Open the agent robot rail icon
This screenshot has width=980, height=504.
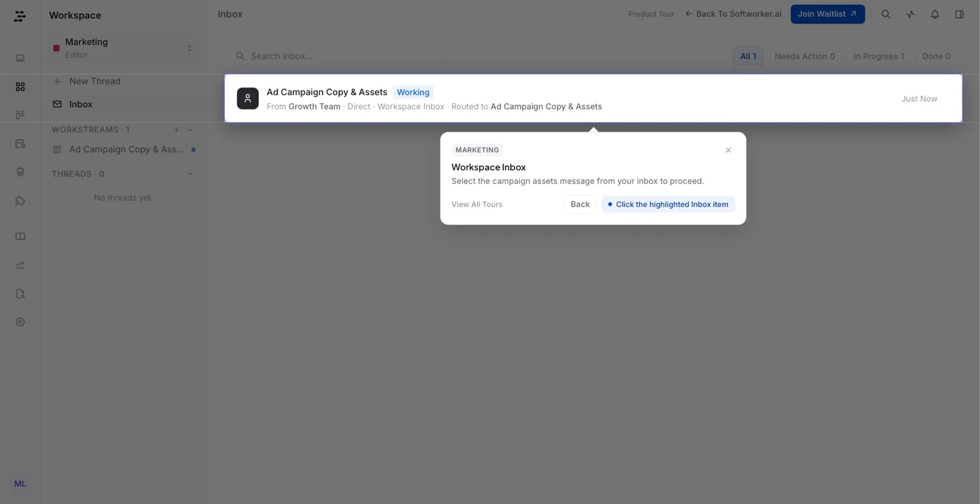point(20,172)
